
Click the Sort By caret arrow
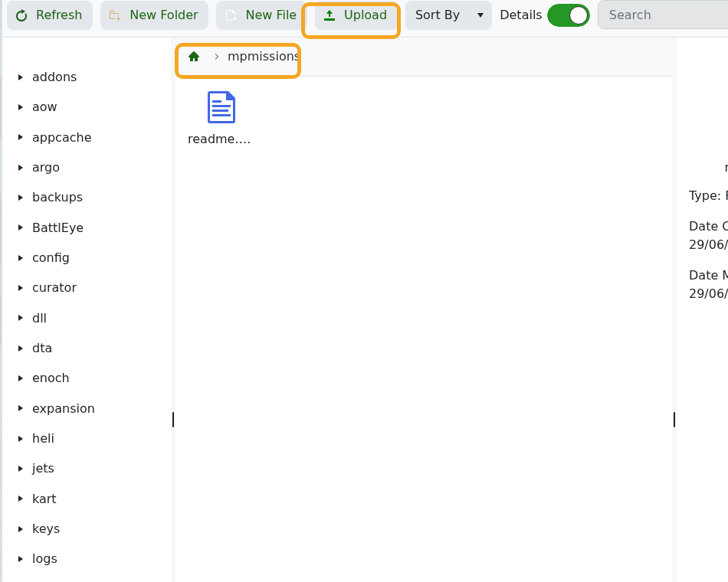pos(480,15)
